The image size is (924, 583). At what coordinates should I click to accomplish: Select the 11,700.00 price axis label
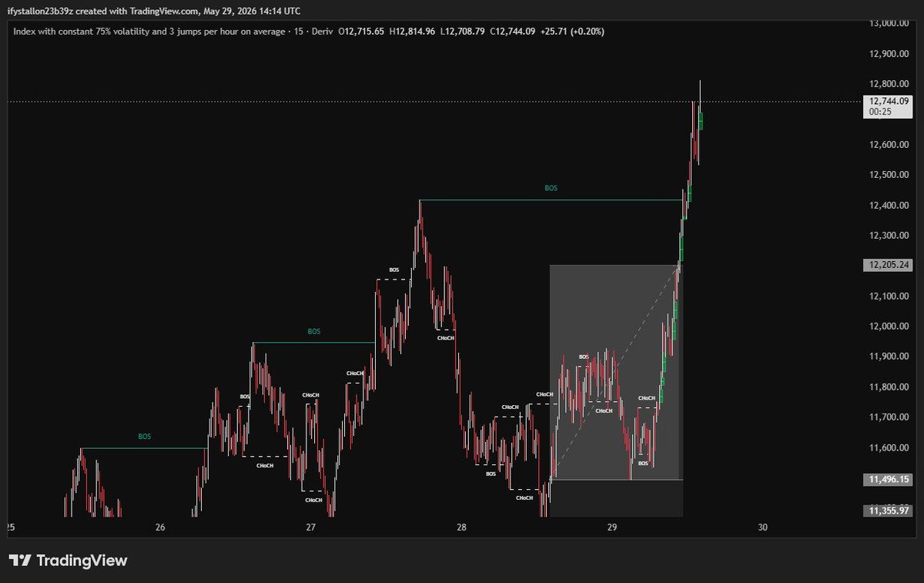click(x=890, y=417)
